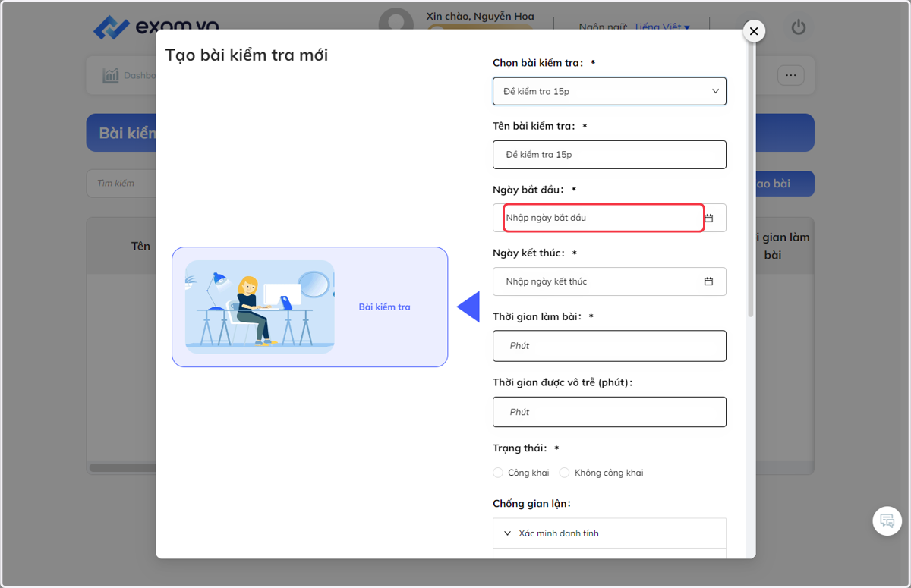
Task: Click the Dashboard chart icon
Action: (111, 75)
